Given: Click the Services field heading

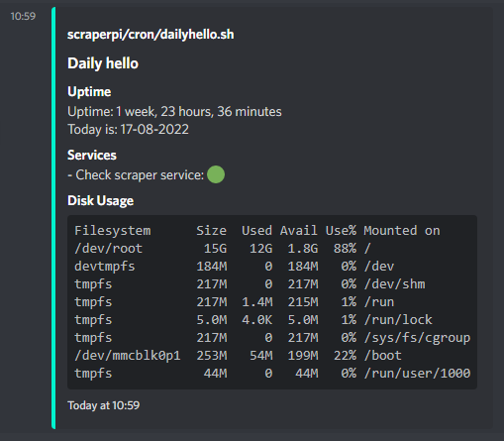Looking at the screenshot, I should (92, 155).
